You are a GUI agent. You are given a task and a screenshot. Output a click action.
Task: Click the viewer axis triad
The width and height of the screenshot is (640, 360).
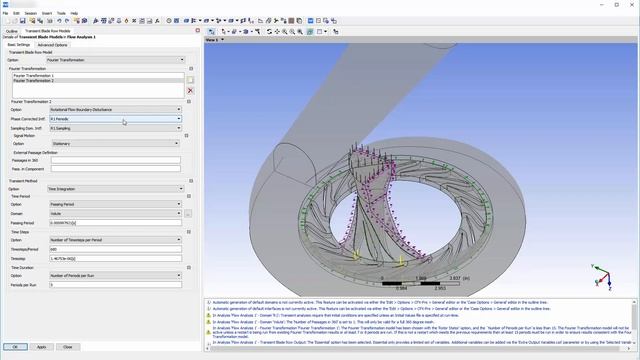point(603,278)
